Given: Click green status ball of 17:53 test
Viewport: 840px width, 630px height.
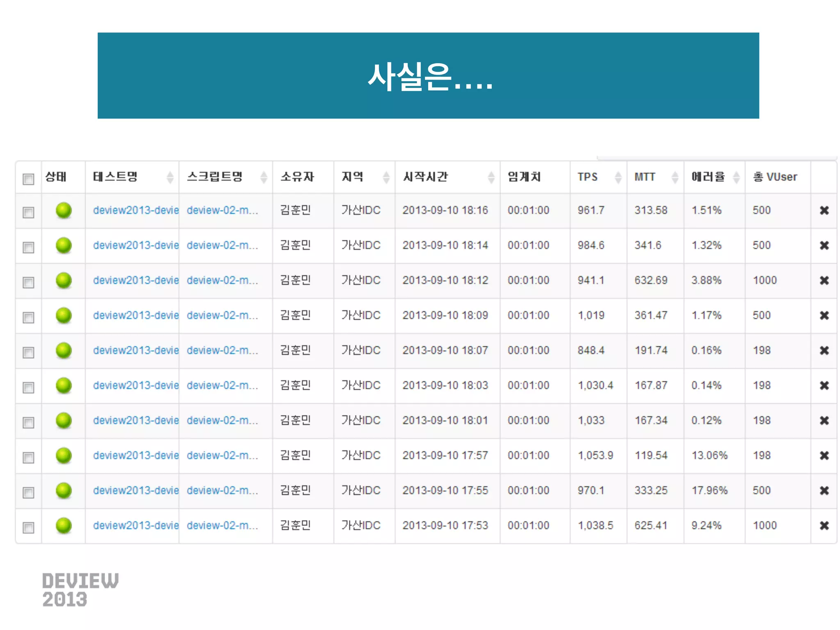Looking at the screenshot, I should click(x=64, y=525).
